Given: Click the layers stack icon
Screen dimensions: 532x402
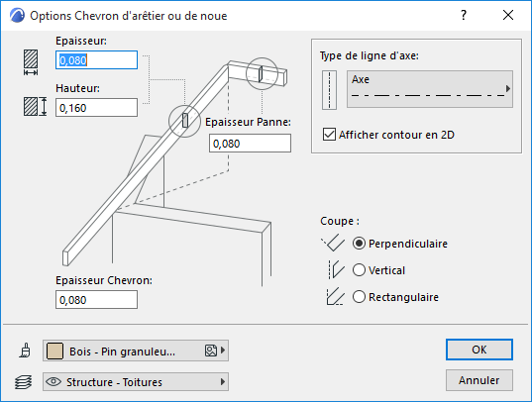Looking at the screenshot, I should 24,382.
